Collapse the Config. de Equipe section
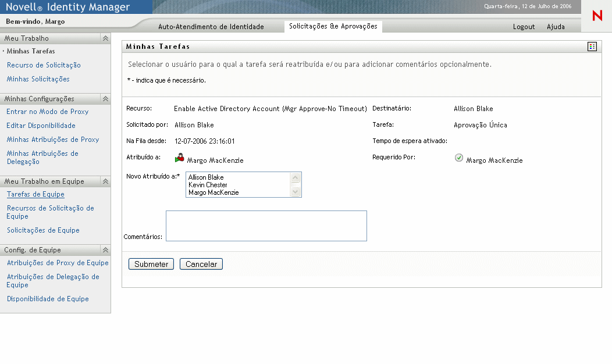 pyautogui.click(x=105, y=250)
